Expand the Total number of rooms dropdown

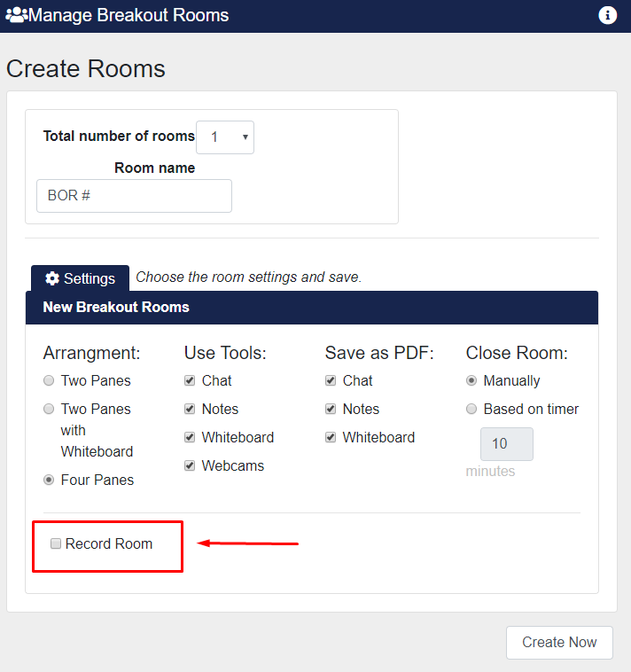tap(225, 137)
